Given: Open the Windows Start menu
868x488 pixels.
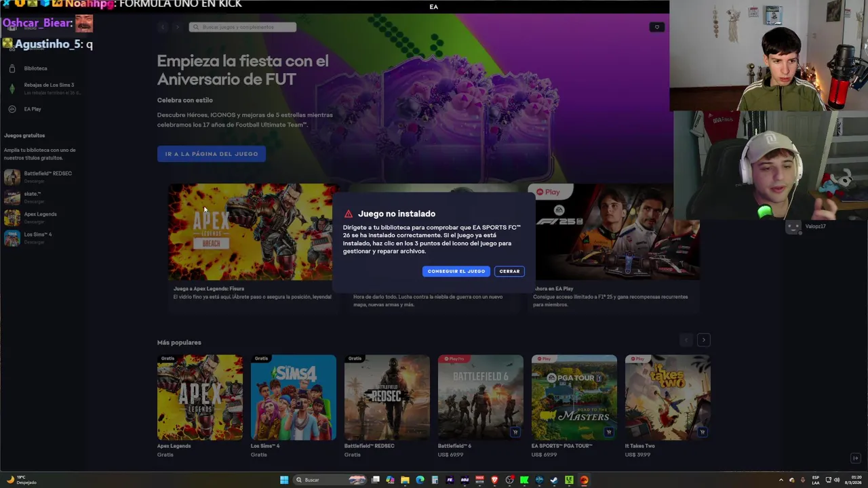Looking at the screenshot, I should tap(284, 480).
